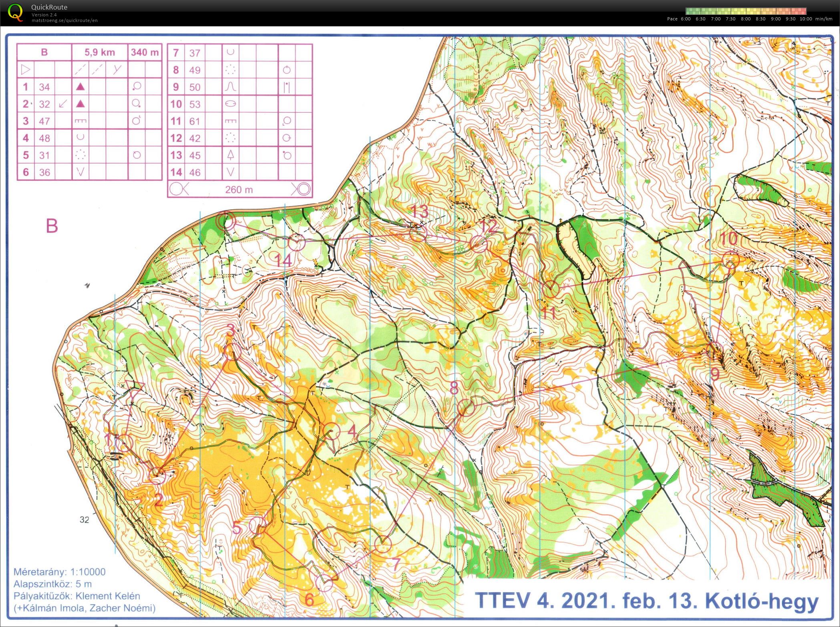Click the 'Alapszintköz: 5 m' text
This screenshot has width=840, height=627.
[52, 584]
